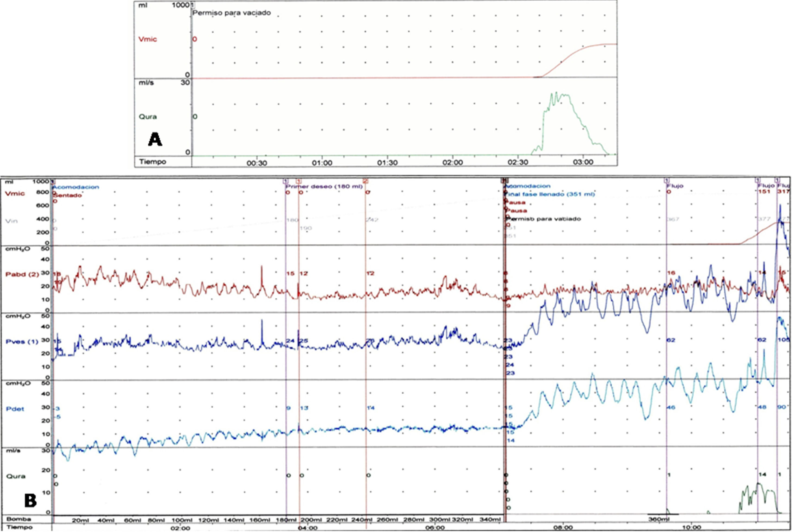
Task: Select the Pves (1) channel label
Action: 22,341
